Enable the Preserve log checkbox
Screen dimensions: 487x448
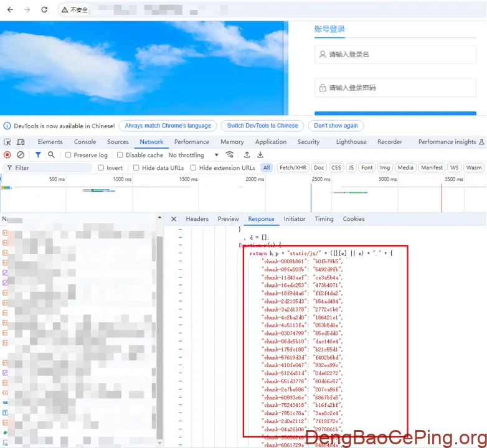[x=69, y=155]
